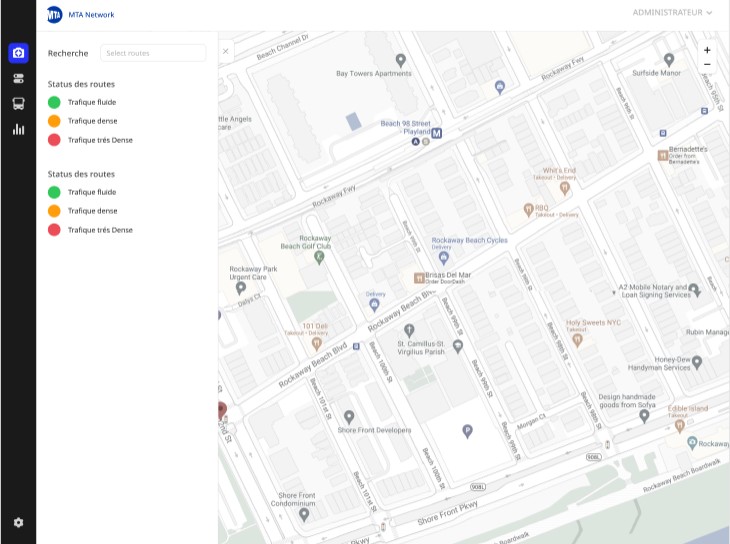Click second red Trafique très Dense swatch
Image resolution: width=730 pixels, height=544 pixels.
pos(54,230)
